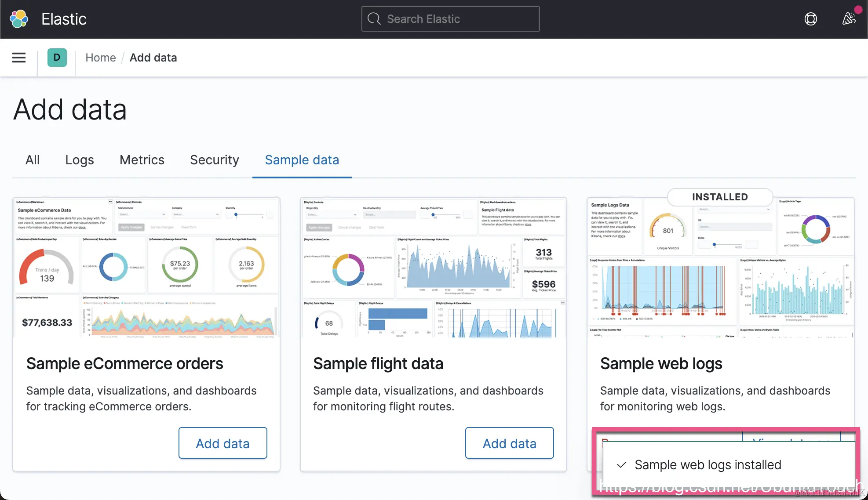Image resolution: width=868 pixels, height=500 pixels.
Task: Open the hamburger navigation menu
Action: [19, 58]
